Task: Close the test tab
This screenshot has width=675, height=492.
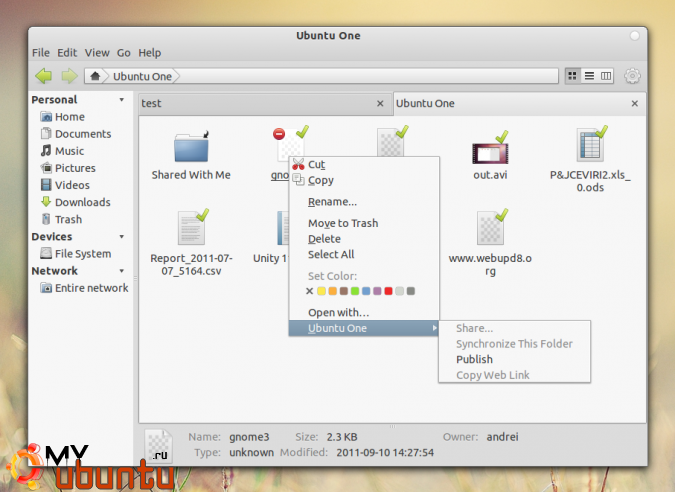Action: pyautogui.click(x=380, y=104)
